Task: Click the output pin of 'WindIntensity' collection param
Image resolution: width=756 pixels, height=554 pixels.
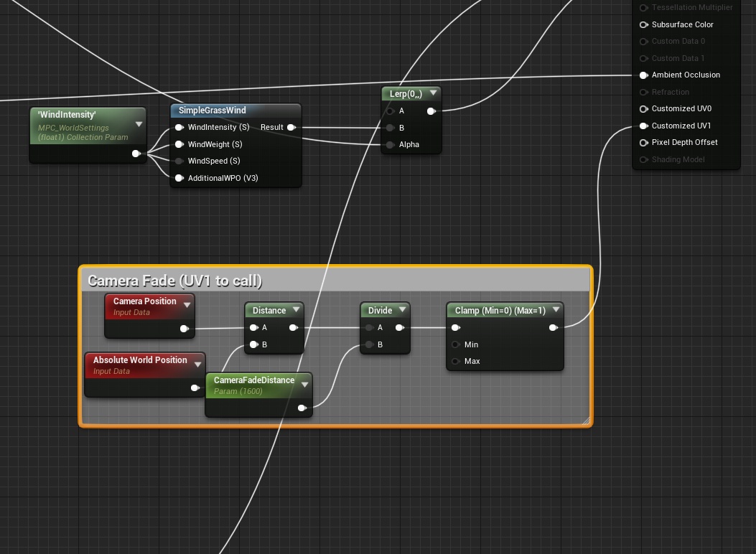Action: click(x=136, y=153)
